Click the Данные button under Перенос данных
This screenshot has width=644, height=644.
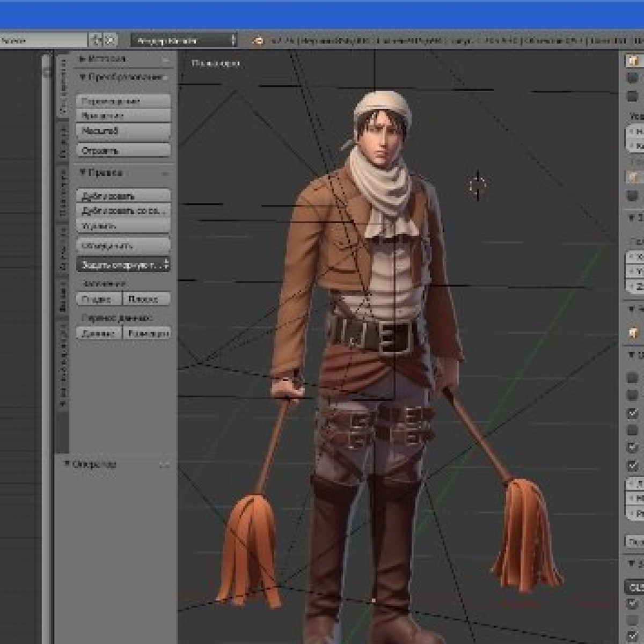[x=99, y=333]
